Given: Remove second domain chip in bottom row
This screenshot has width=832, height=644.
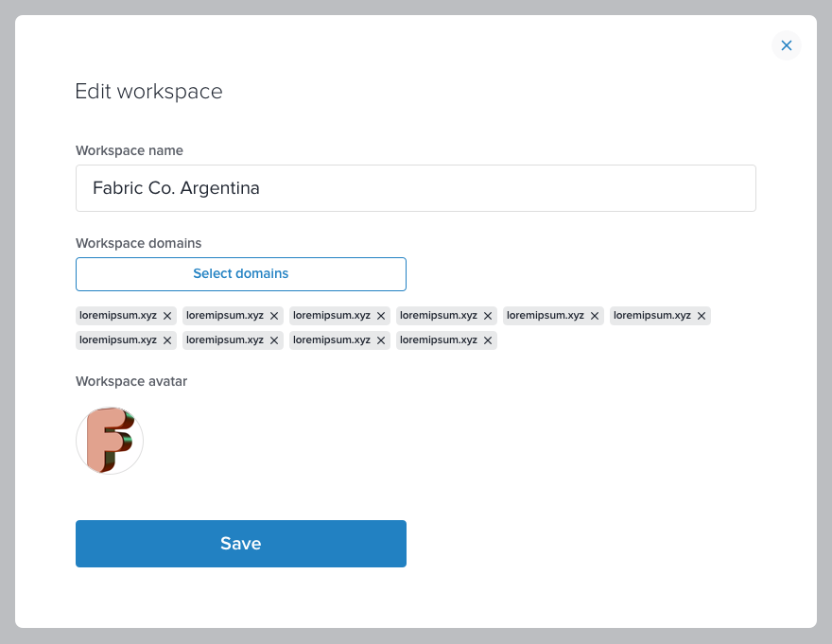Looking at the screenshot, I should pos(274,340).
